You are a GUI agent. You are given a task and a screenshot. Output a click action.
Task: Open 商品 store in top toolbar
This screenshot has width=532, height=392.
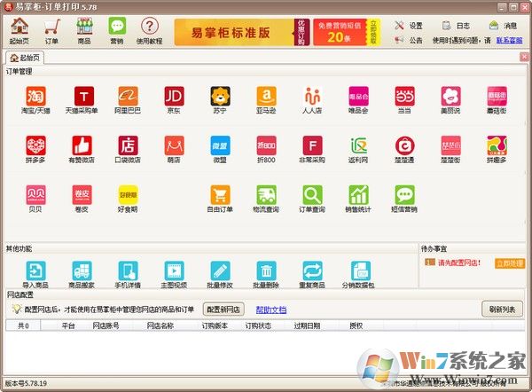tap(84, 31)
